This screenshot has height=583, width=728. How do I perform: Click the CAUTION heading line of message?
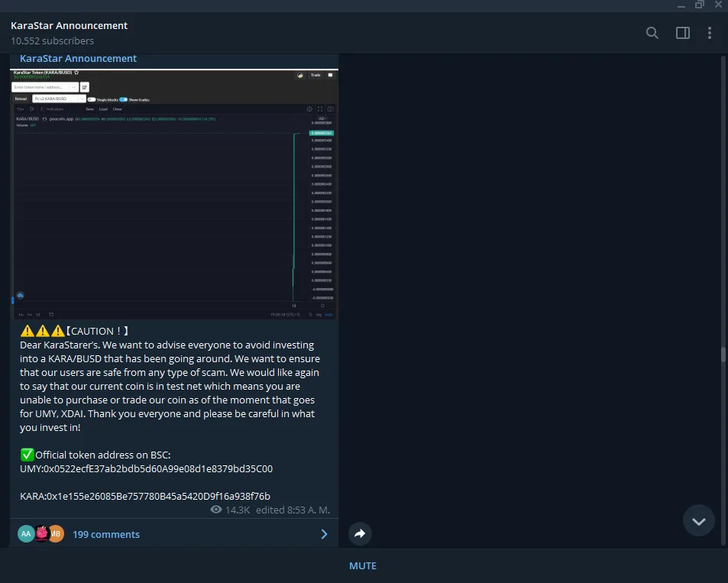pyautogui.click(x=74, y=331)
